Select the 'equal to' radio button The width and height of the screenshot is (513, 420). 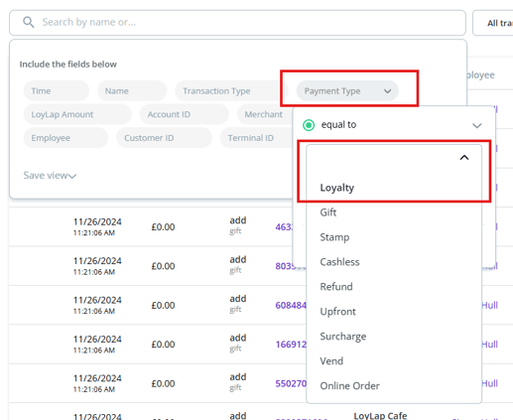coord(309,125)
